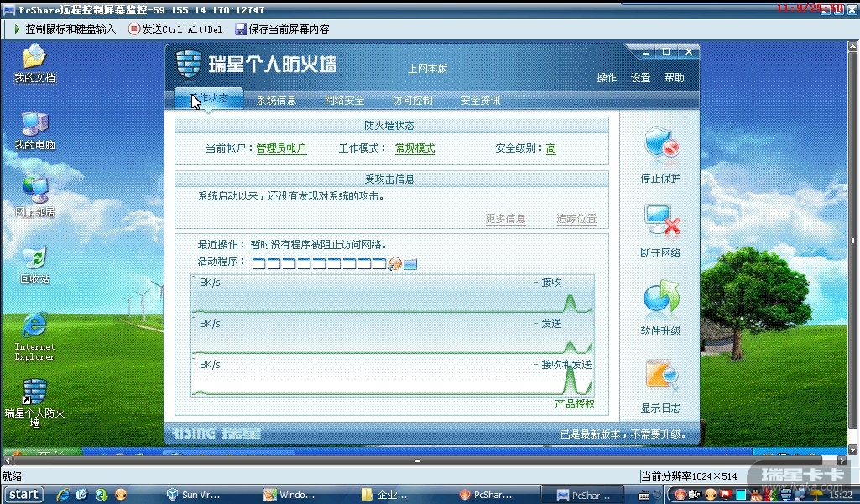This screenshot has width=860, height=504.
Task: Open the 网络安全 tab
Action: pyautogui.click(x=345, y=101)
